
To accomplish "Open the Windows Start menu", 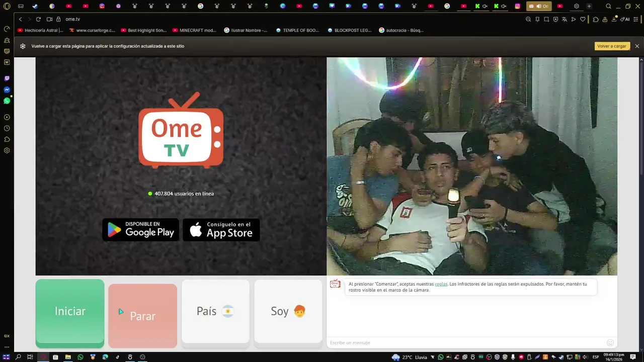I will pos(7,357).
